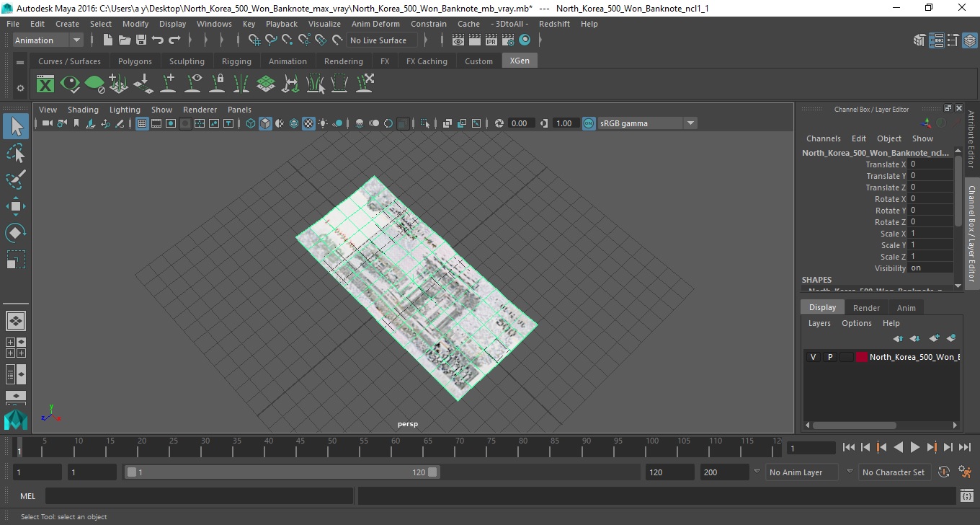Toggle color management ON button in viewport
The width and height of the screenshot is (980, 525).
point(589,123)
